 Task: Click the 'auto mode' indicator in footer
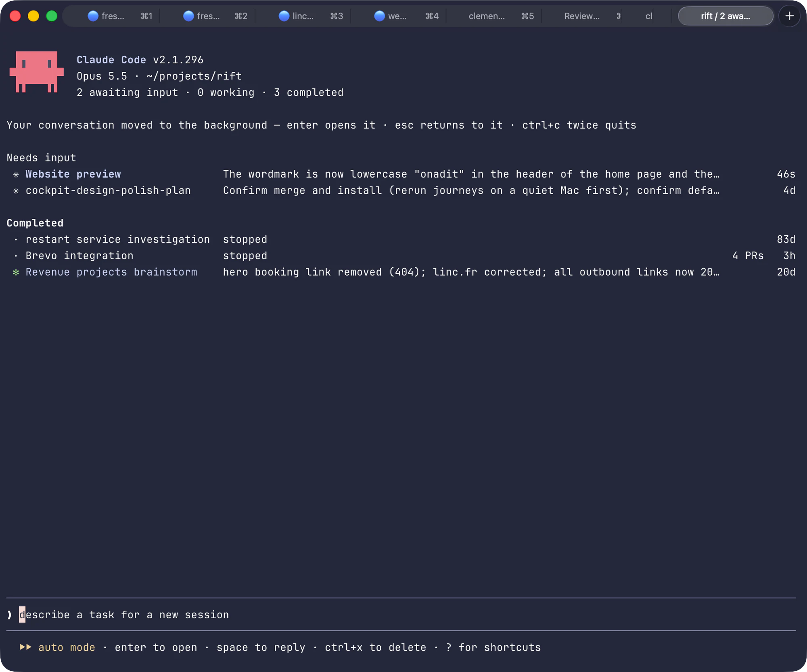pyautogui.click(x=67, y=647)
